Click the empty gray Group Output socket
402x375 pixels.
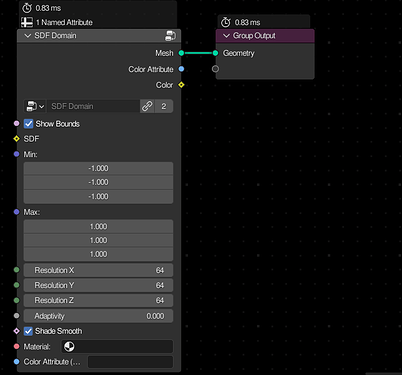point(216,69)
